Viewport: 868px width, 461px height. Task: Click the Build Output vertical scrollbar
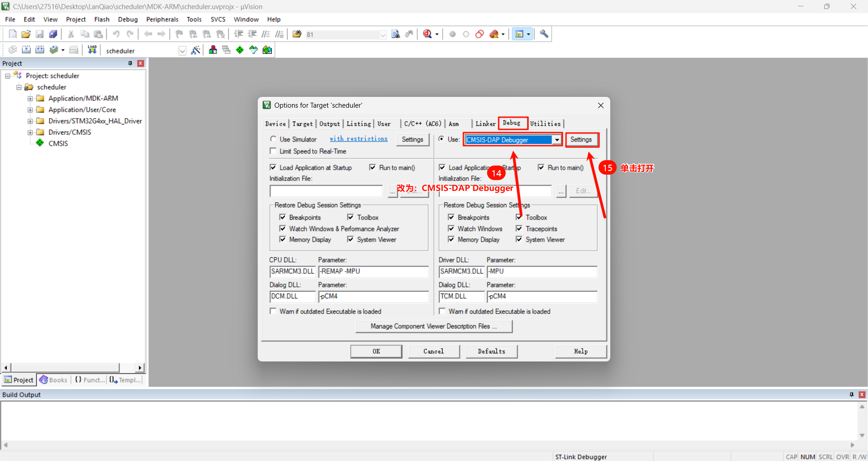click(862, 421)
